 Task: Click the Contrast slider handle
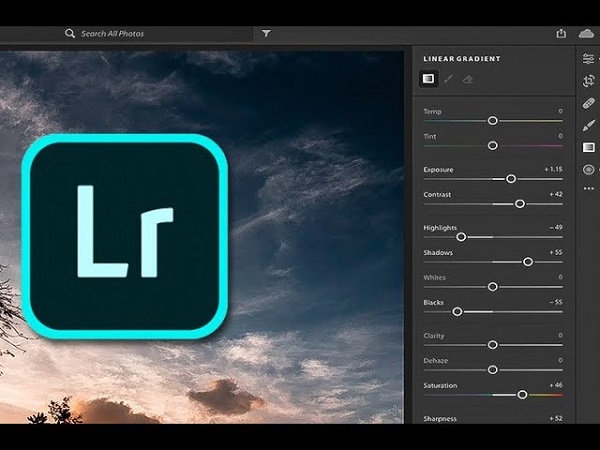520,204
